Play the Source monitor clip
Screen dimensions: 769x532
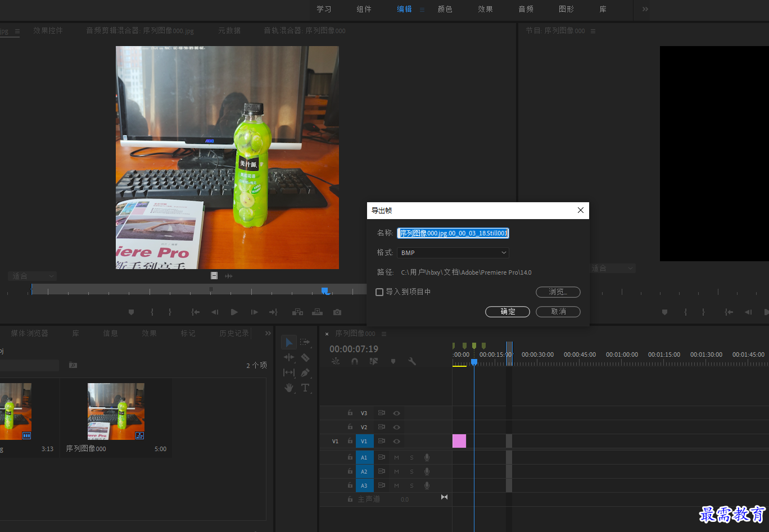(234, 312)
